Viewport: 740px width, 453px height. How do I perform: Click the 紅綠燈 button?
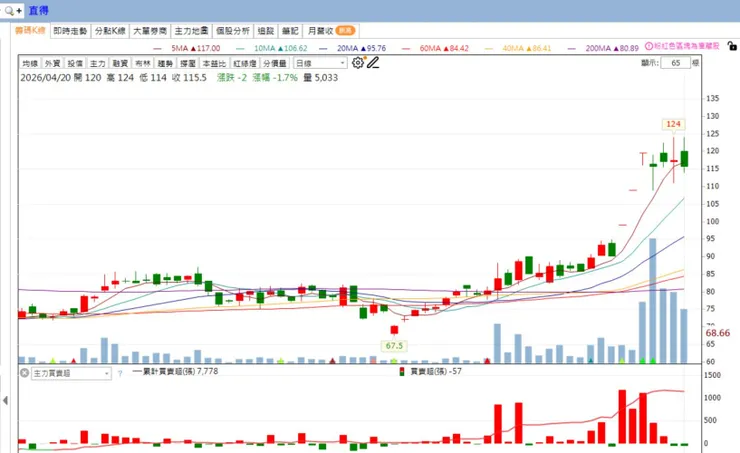coord(244,63)
